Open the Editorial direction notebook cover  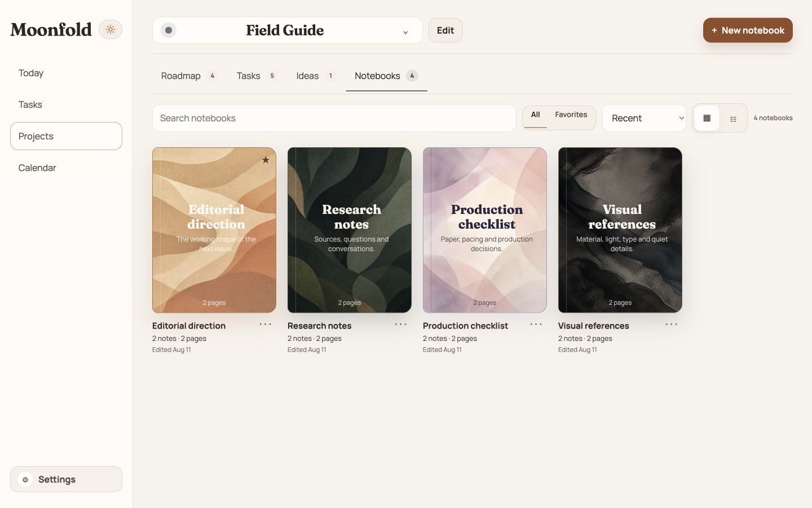pyautogui.click(x=214, y=230)
